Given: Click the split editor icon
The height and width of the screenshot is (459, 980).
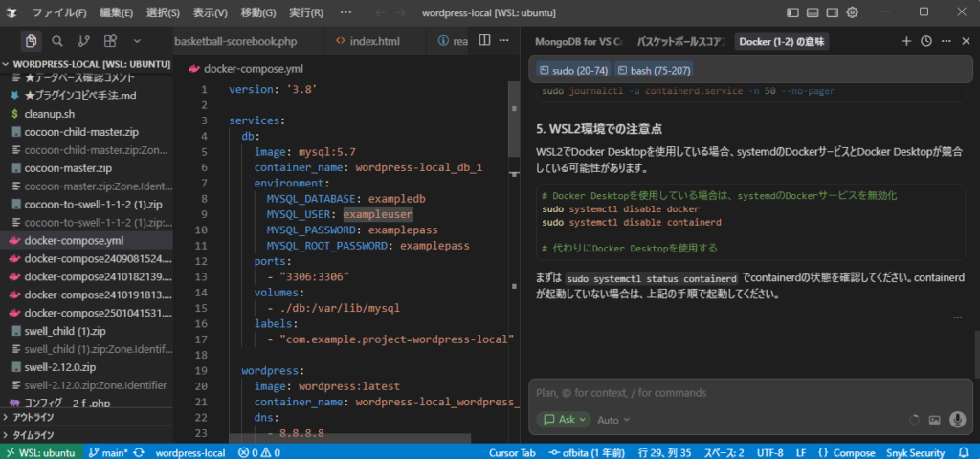Looking at the screenshot, I should coord(484,41).
